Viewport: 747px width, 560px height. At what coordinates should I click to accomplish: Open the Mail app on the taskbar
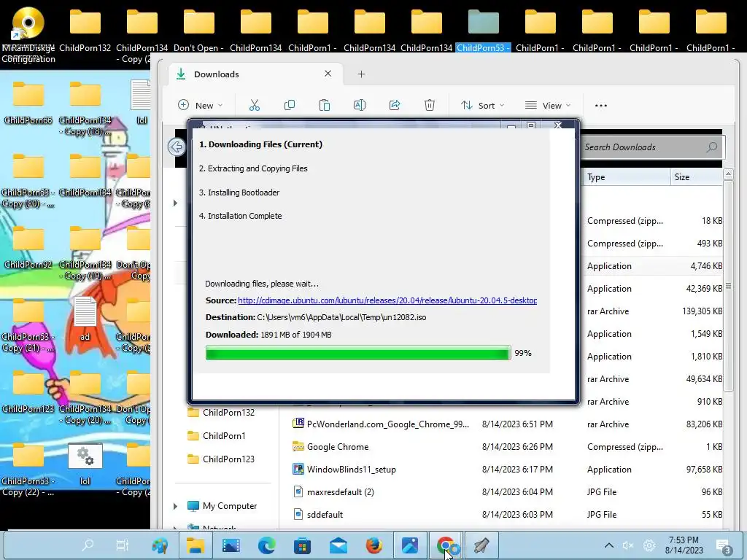[x=338, y=545]
